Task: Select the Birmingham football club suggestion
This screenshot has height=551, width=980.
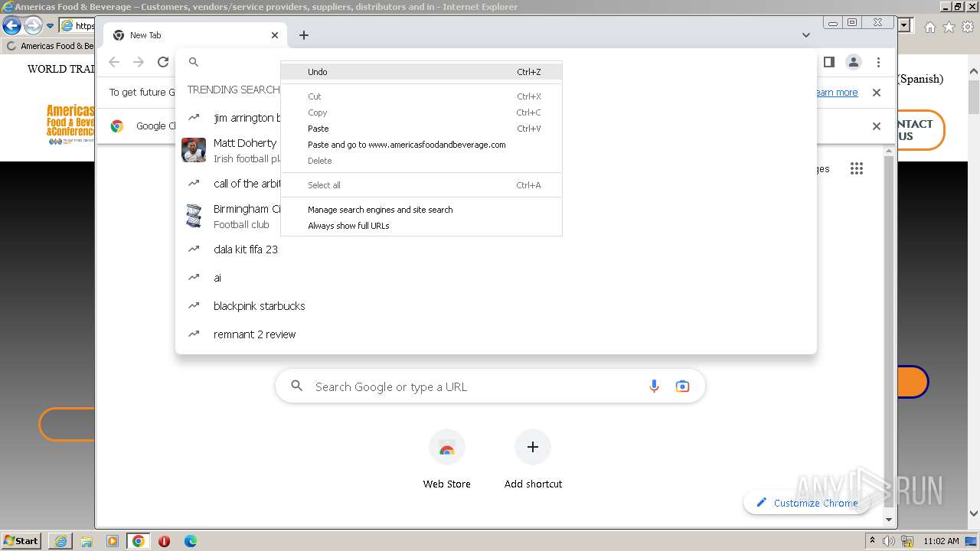Action: click(230, 216)
